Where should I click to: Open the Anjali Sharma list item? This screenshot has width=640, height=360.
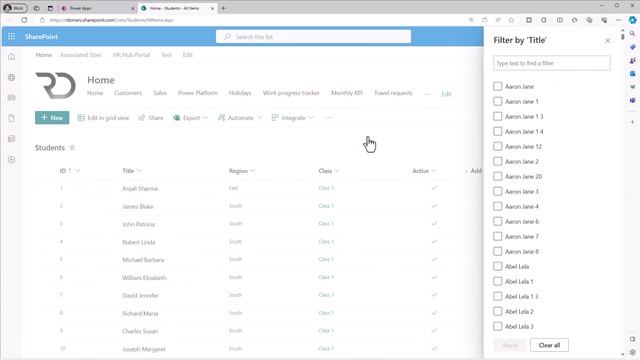(x=140, y=189)
